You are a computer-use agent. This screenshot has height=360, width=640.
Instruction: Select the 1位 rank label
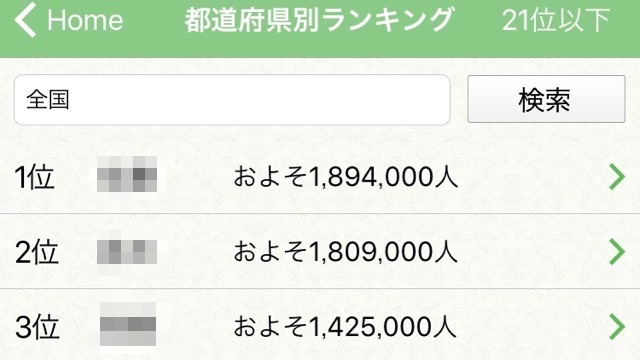click(35, 178)
